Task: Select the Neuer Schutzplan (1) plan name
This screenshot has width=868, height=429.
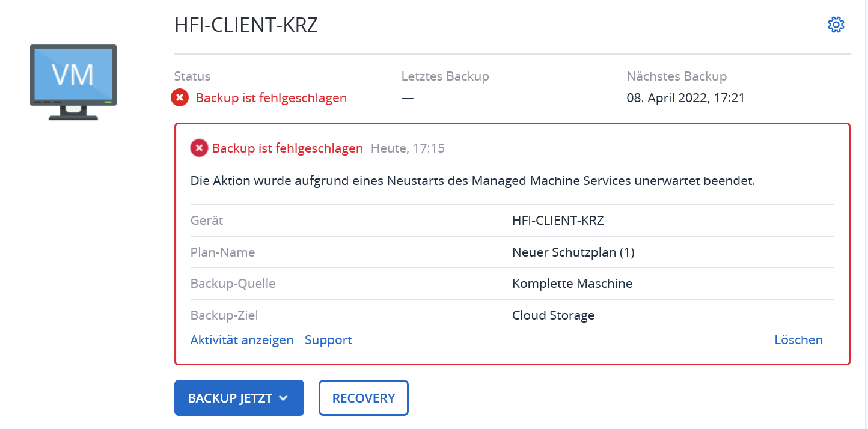Action: [x=573, y=252]
